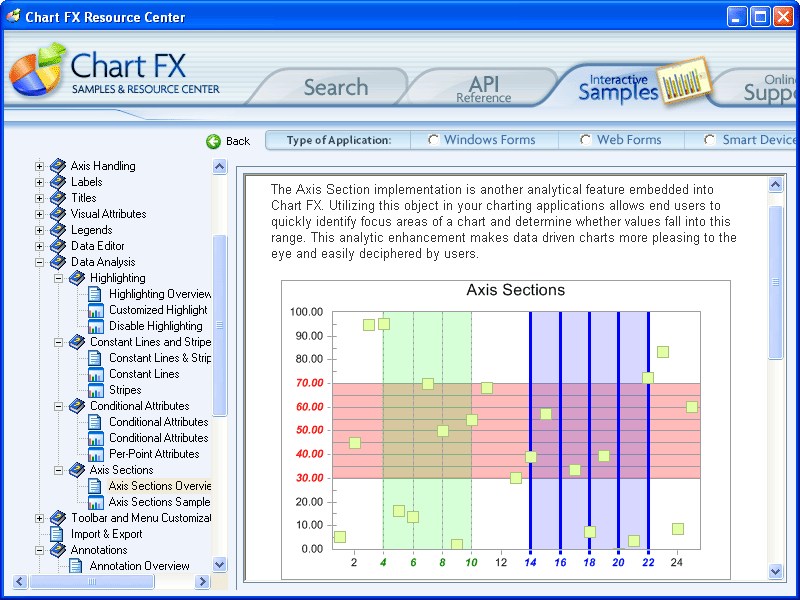Collapse the Highlighting node
This screenshot has width=800, height=600.
[x=59, y=279]
